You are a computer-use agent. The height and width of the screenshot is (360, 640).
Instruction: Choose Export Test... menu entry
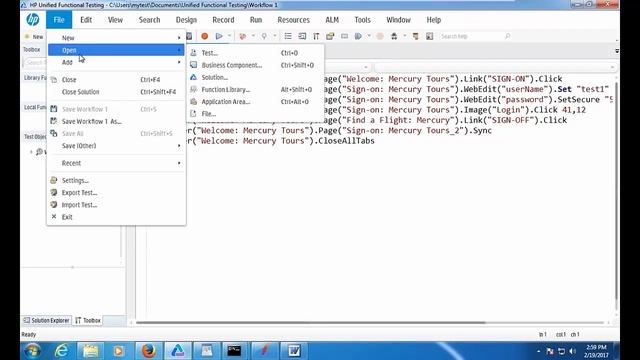116,192
